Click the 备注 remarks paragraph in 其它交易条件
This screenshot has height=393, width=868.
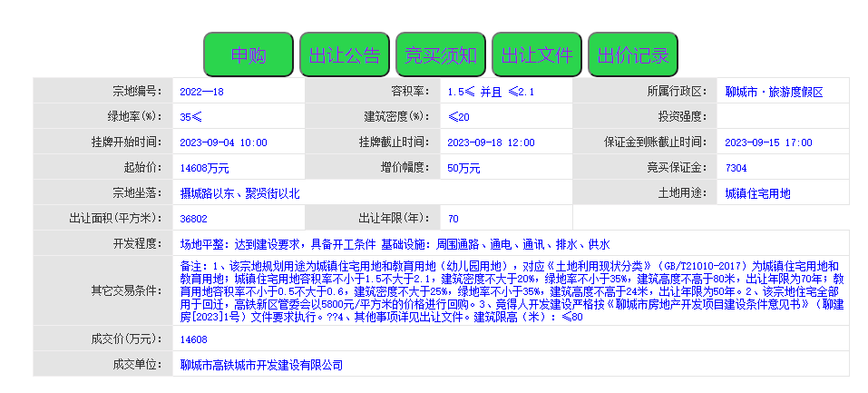click(512, 291)
